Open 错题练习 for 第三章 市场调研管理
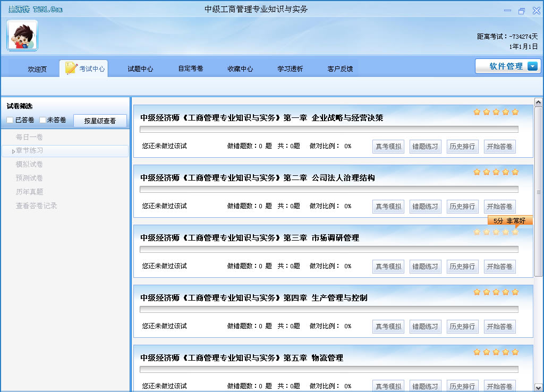 click(426, 267)
